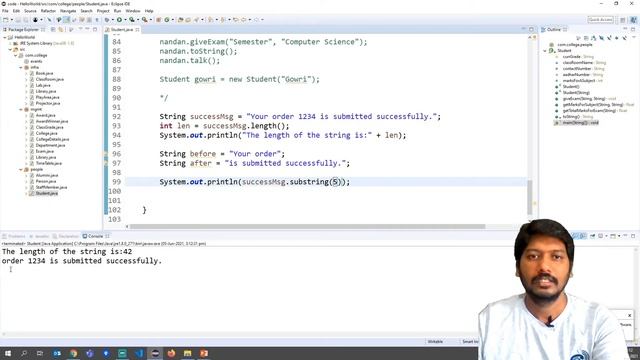Collapse the HelloWorld project node
Screen dimensions: 640x360
4,37
